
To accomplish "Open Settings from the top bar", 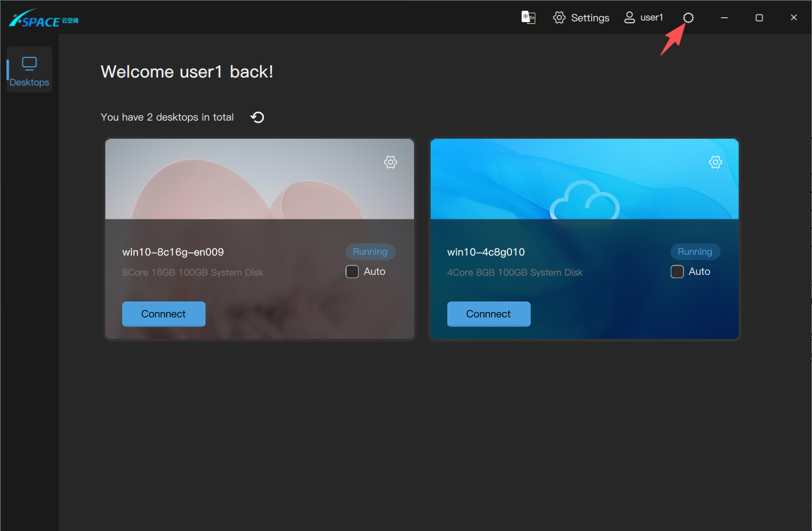I will (x=581, y=18).
